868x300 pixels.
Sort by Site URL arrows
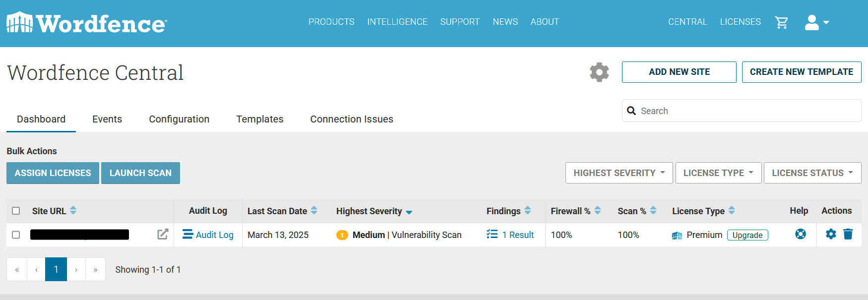[73, 210]
